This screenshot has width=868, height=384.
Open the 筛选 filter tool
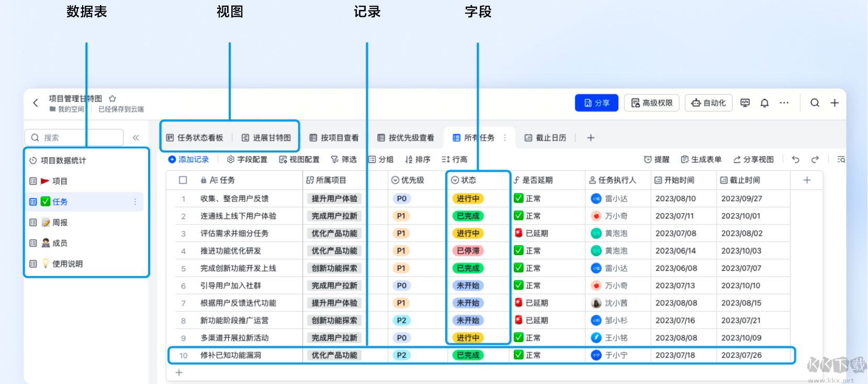(x=344, y=160)
